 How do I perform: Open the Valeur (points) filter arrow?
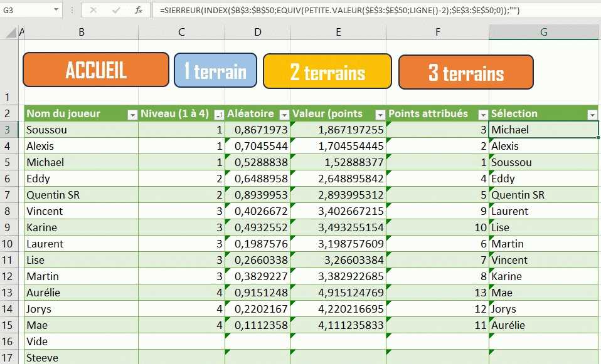[x=380, y=115]
